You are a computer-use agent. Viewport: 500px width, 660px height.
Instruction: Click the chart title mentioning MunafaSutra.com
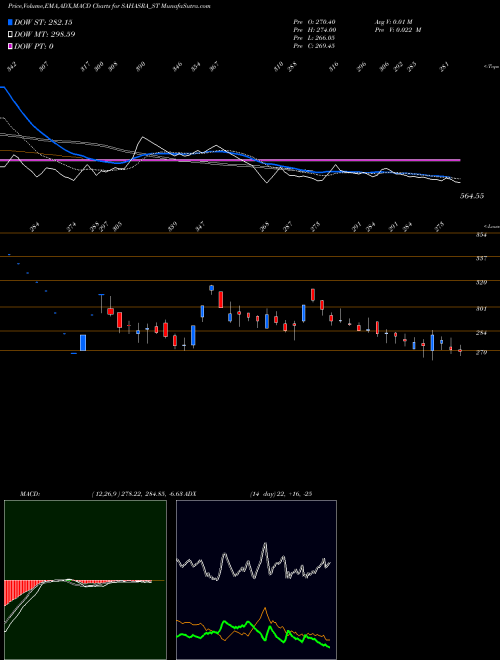point(109,6)
